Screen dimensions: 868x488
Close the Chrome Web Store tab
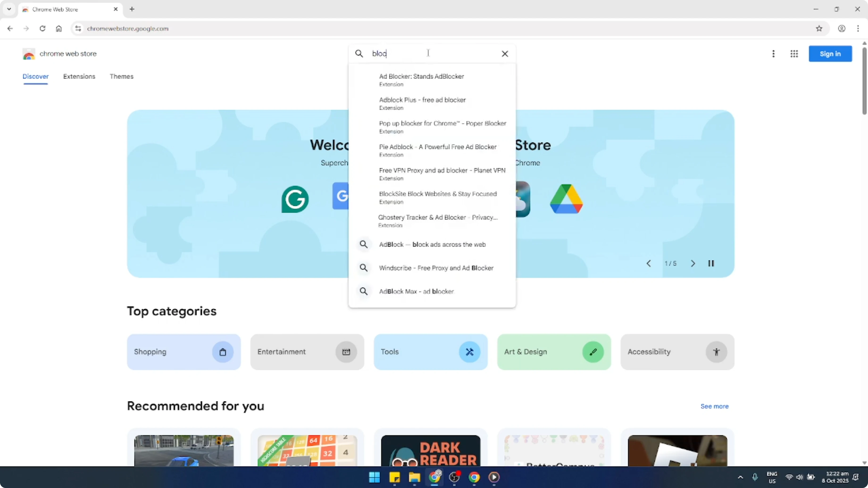[116, 9]
